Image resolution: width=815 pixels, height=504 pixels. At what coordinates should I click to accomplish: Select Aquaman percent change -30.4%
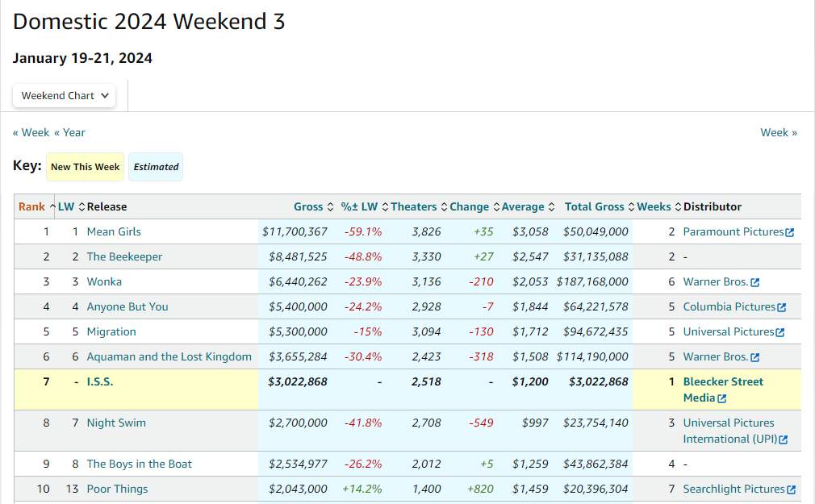click(x=363, y=356)
